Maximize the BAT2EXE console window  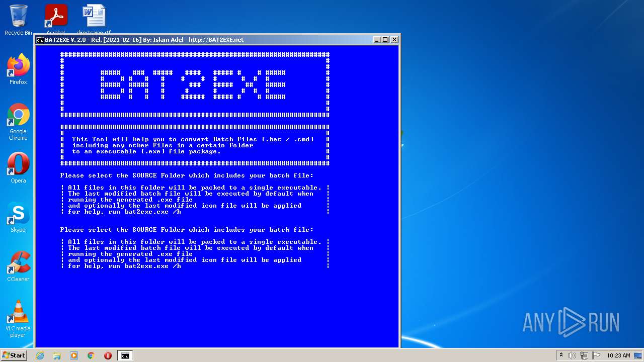(386, 40)
